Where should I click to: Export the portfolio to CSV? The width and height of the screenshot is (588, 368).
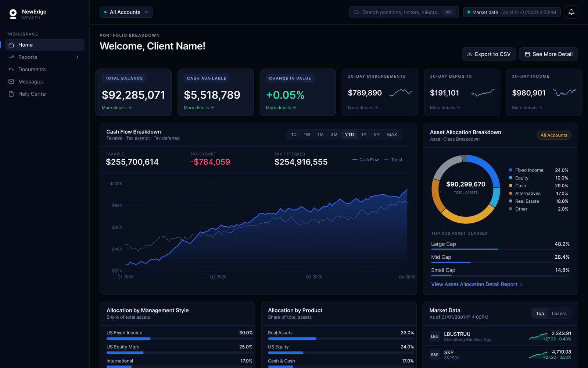489,54
